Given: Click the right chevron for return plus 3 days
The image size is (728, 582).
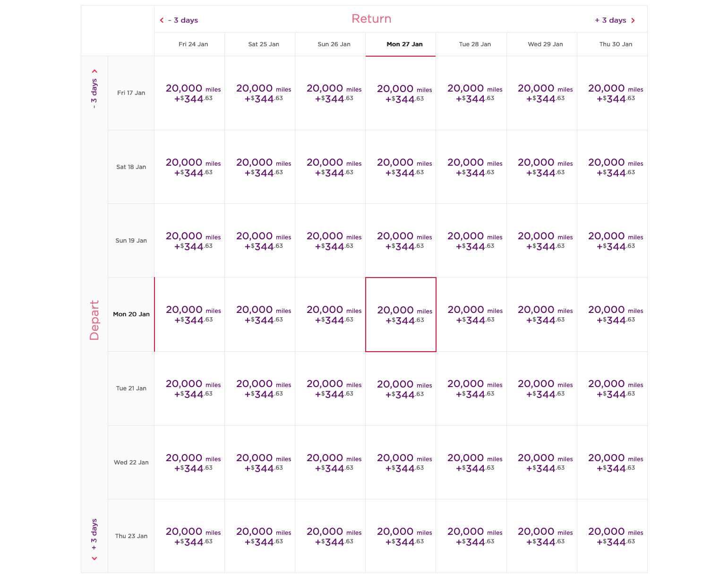Looking at the screenshot, I should coord(633,20).
